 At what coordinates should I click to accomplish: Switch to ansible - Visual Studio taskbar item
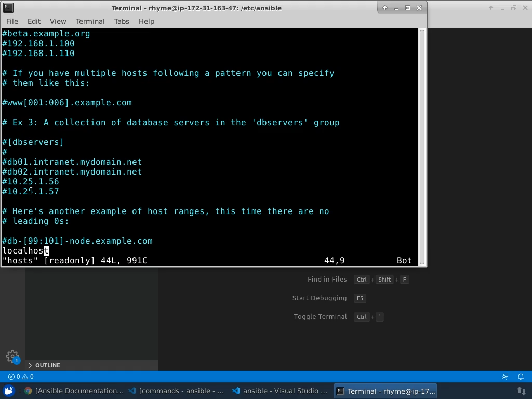tap(280, 391)
